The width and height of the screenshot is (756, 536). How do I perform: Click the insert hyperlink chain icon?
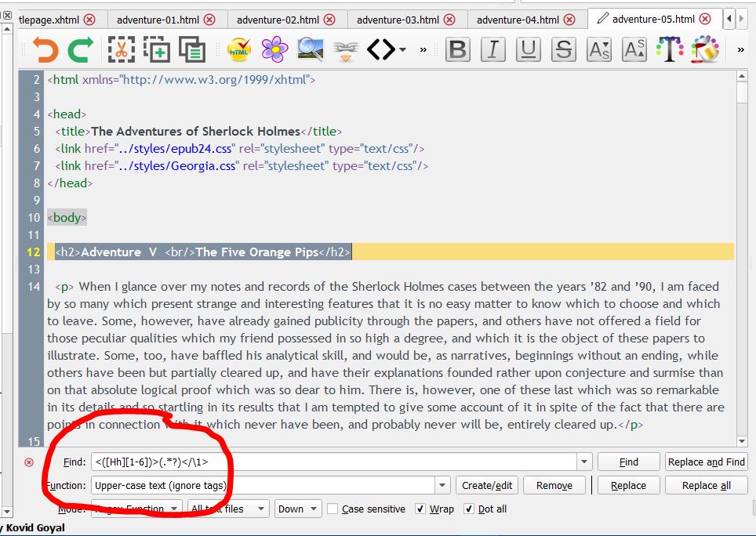pyautogui.click(x=346, y=51)
